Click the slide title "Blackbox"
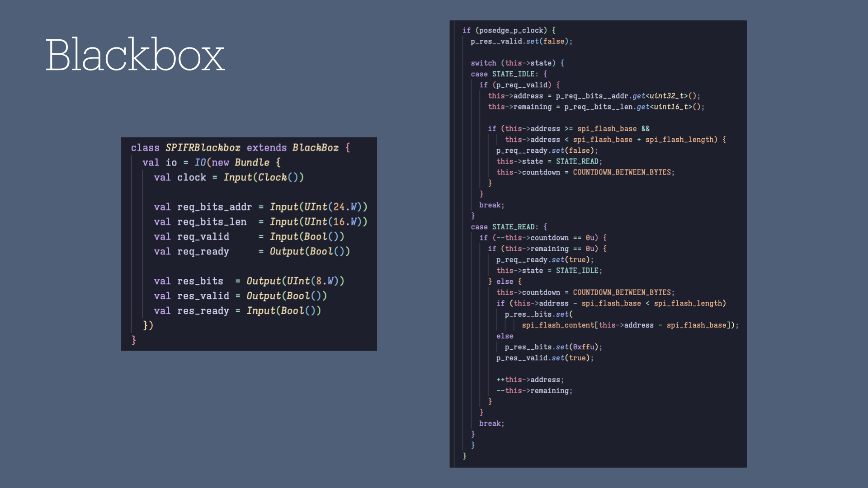 (x=134, y=55)
